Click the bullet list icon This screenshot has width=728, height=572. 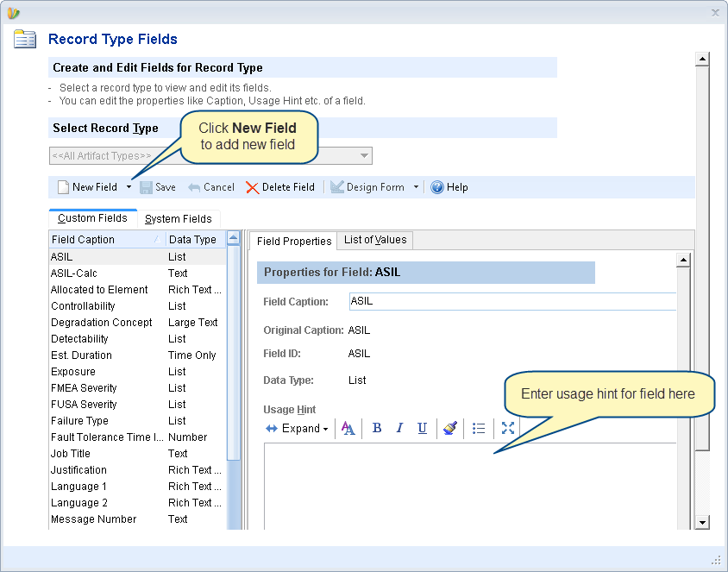[x=479, y=428]
